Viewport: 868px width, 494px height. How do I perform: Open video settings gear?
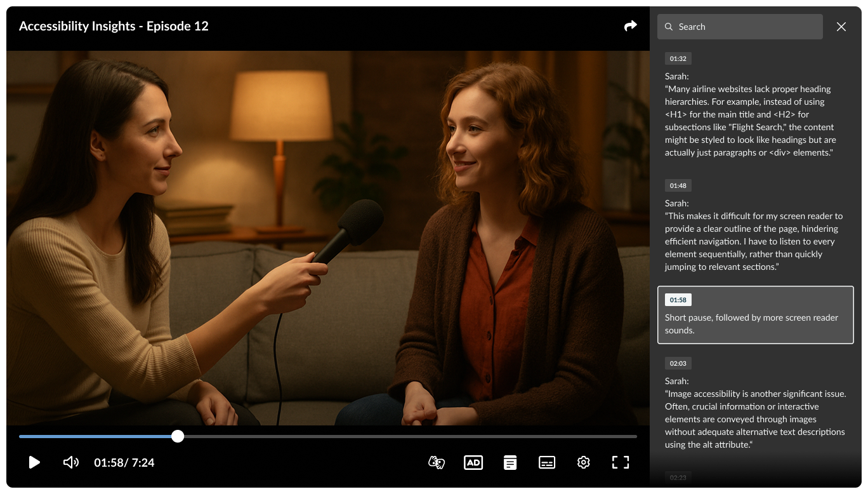(584, 462)
